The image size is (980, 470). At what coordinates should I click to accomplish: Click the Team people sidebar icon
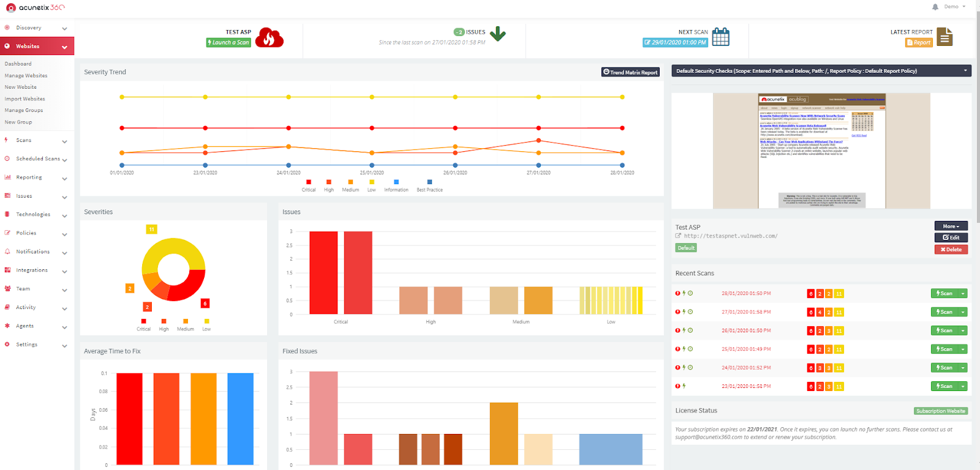click(7, 289)
